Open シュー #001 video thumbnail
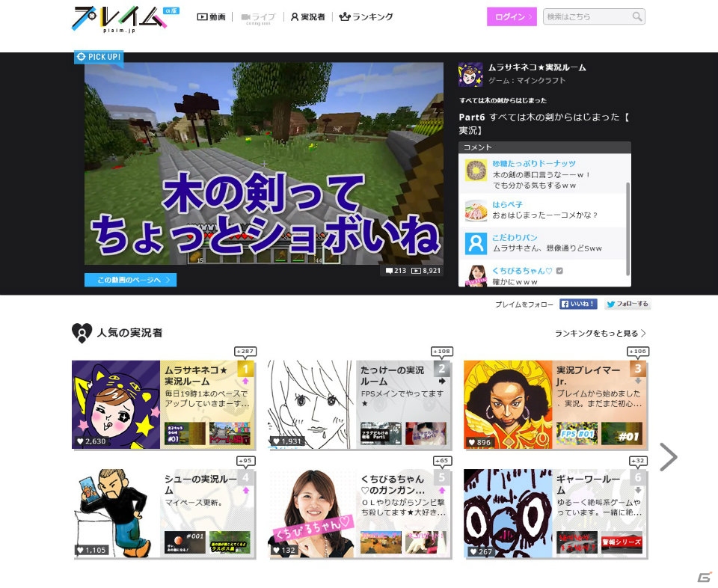The width and height of the screenshot is (718, 588). pos(185,542)
